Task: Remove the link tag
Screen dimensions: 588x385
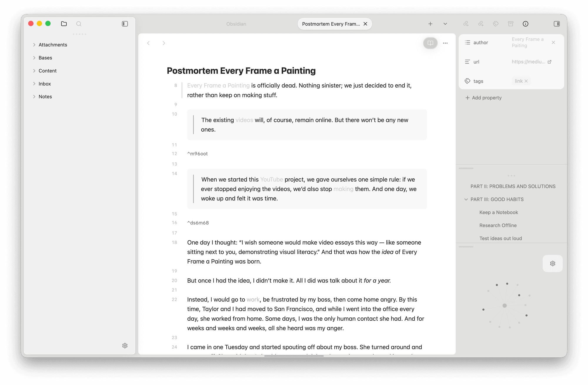Action: pos(526,81)
